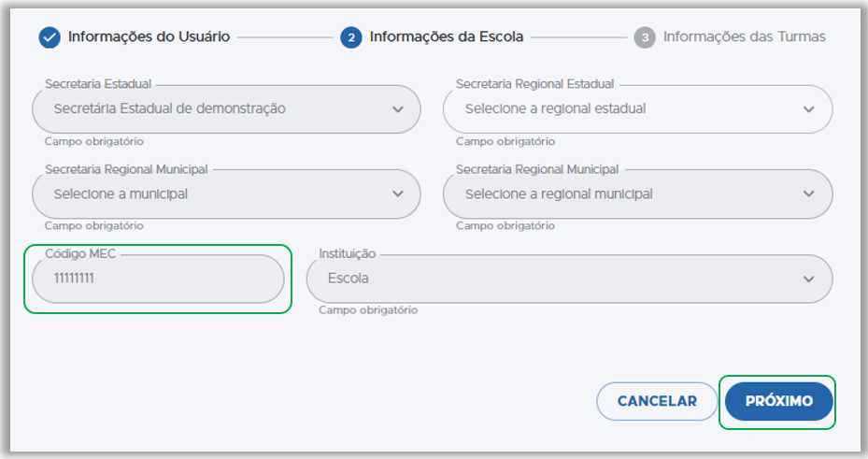Click chevron in 'Selecione a regional municipal' field
Image resolution: width=868 pixels, height=459 pixels.
(x=809, y=194)
